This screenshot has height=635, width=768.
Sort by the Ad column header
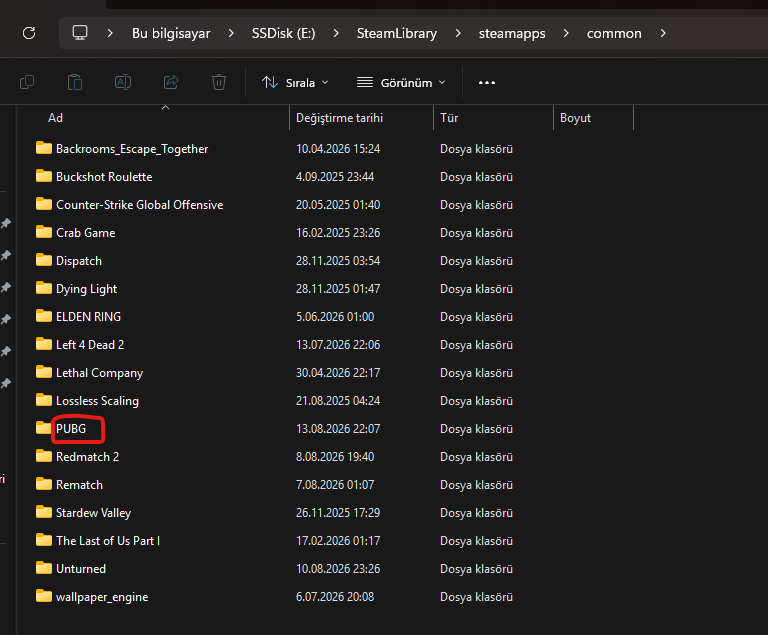tap(55, 118)
